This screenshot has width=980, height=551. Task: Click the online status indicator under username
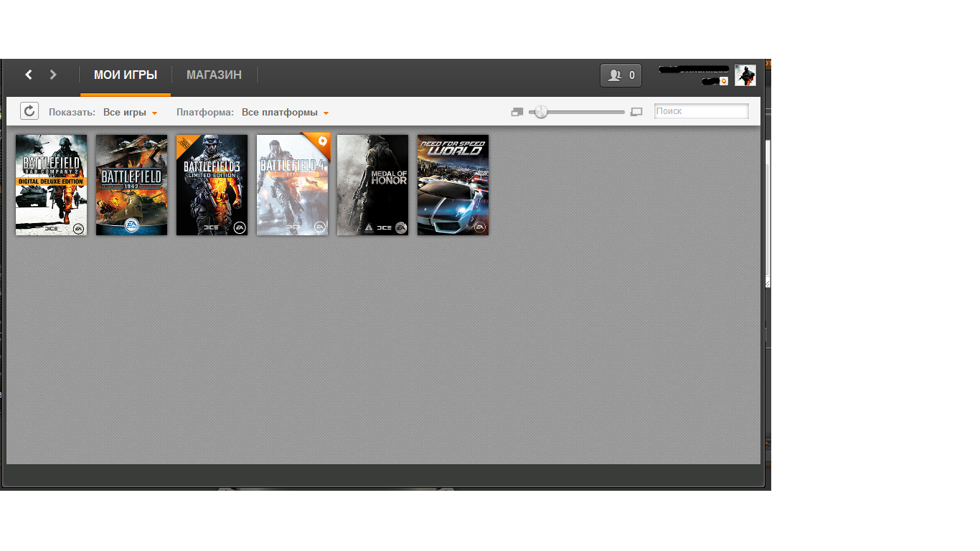pos(724,81)
